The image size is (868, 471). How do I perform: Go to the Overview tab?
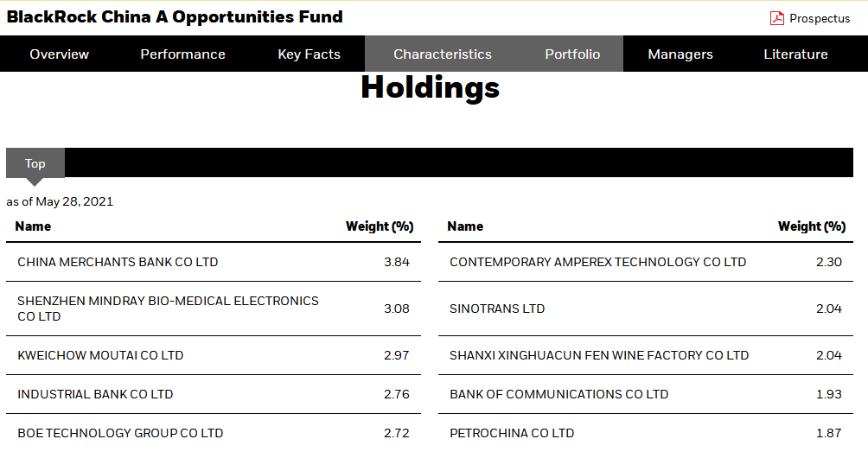[59, 54]
